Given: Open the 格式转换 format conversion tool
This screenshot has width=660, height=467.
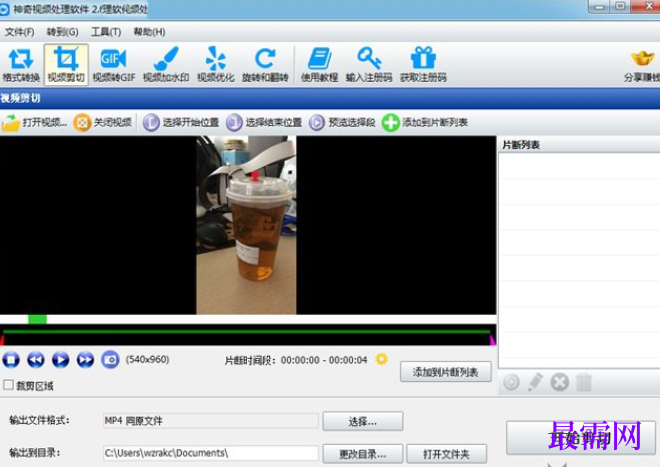Looking at the screenshot, I should (21, 65).
